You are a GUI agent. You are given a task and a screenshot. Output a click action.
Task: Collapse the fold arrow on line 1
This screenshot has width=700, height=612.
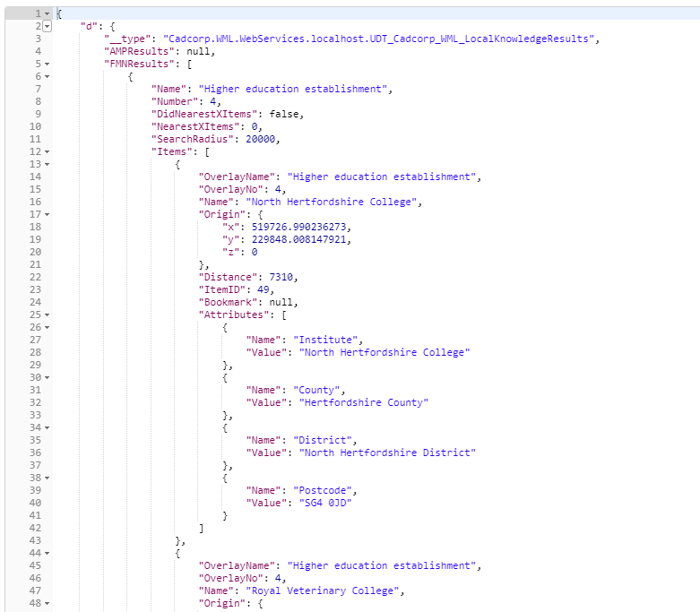pos(47,13)
